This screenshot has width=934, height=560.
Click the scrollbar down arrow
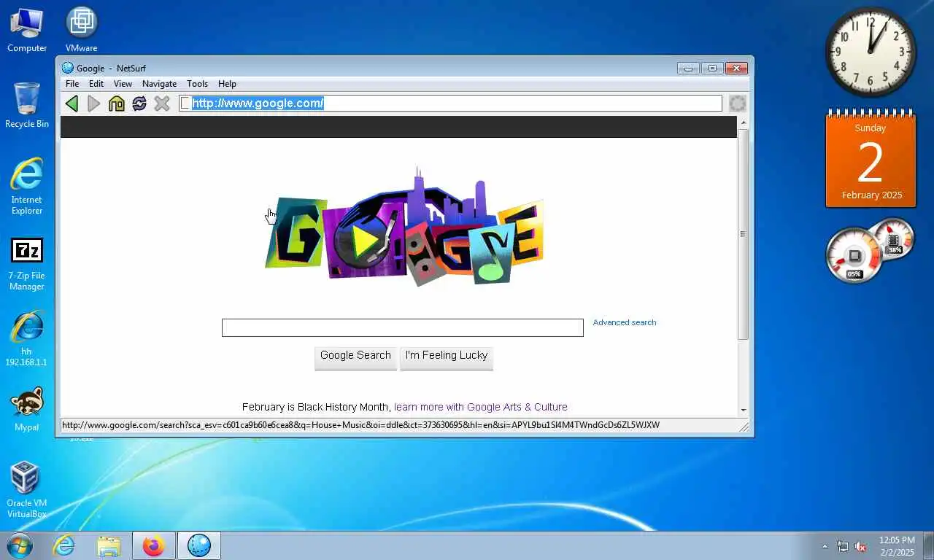coord(743,411)
